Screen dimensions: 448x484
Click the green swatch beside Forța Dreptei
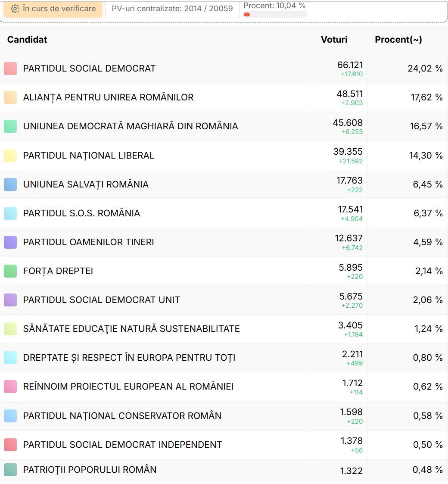[10, 271]
